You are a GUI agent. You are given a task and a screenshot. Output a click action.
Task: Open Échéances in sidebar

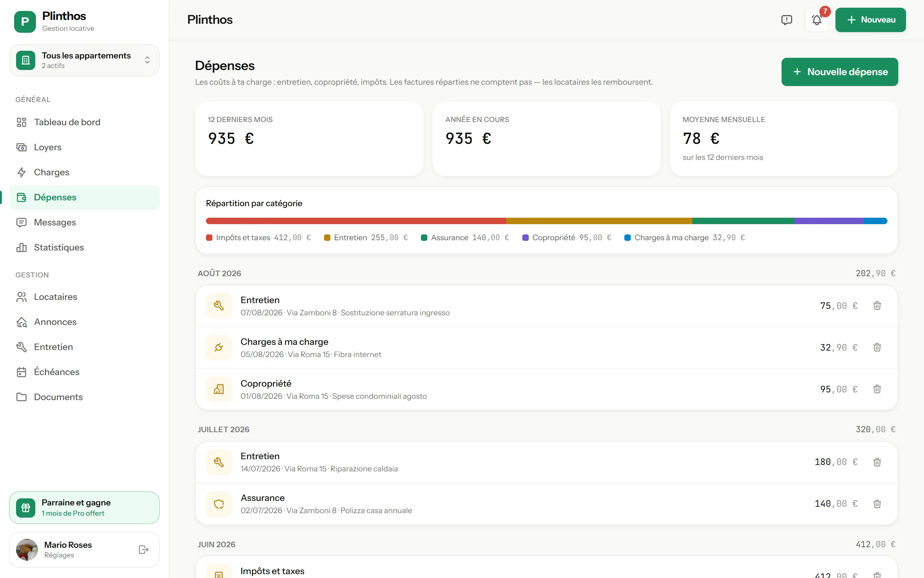pos(84,372)
